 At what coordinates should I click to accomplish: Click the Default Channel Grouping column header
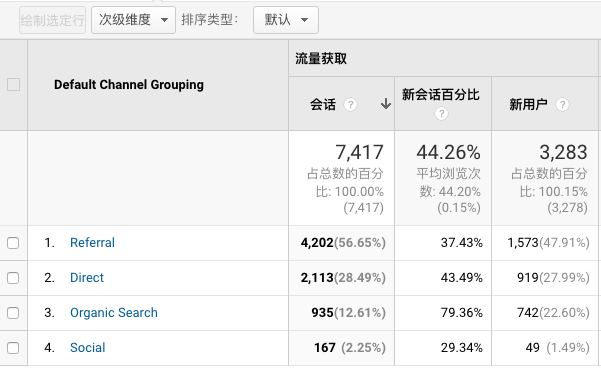pos(129,85)
